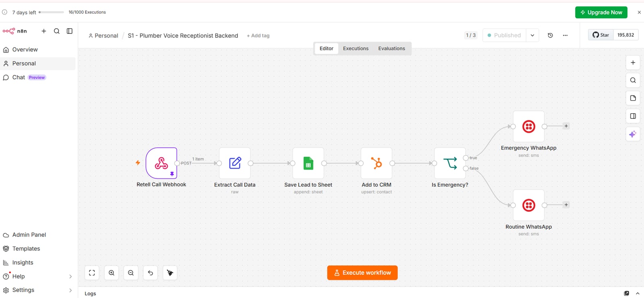Zoom in on the canvas
Viewport: 644px width, 298px height.
pyautogui.click(x=111, y=273)
